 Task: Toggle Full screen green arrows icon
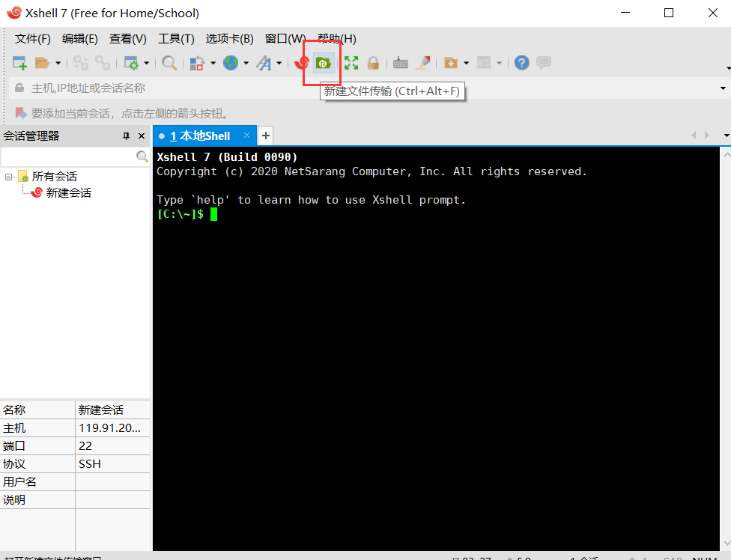[x=351, y=63]
